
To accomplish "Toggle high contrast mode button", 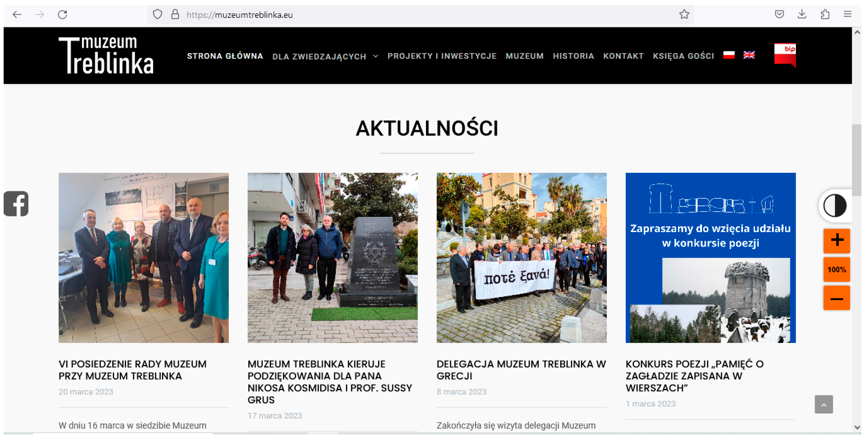I will click(x=835, y=206).
